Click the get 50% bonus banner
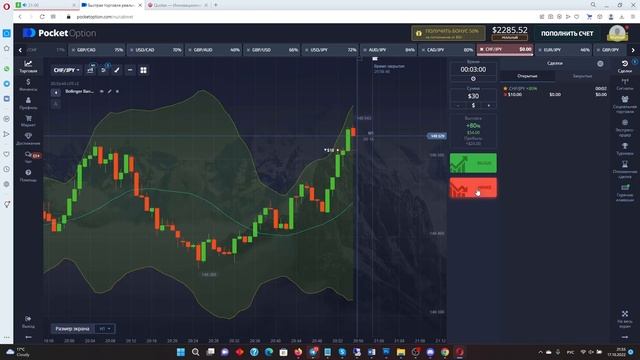Viewport: 640px width, 360px height. (x=448, y=33)
